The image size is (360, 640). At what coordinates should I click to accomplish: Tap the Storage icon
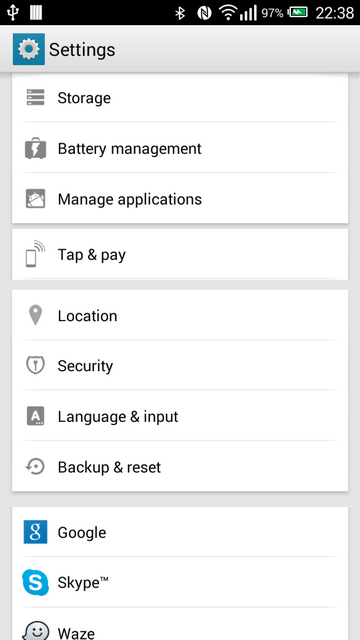[36, 98]
